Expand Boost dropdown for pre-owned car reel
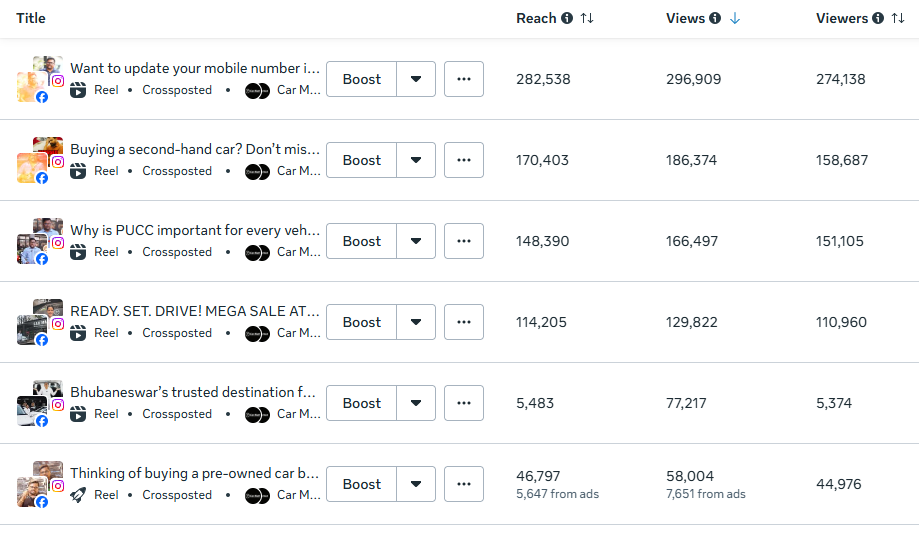 point(416,484)
